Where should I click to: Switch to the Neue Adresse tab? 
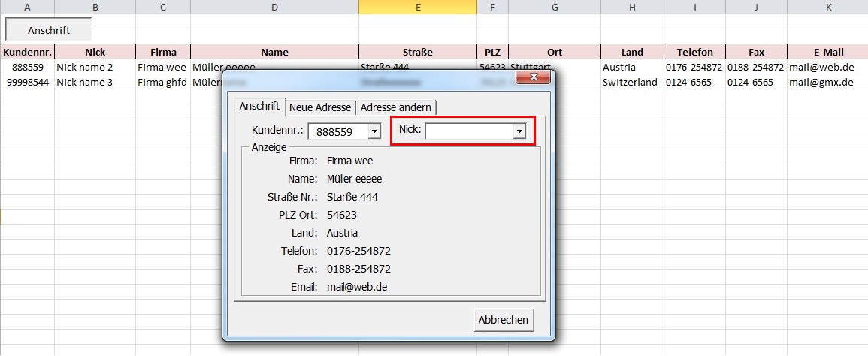click(321, 107)
